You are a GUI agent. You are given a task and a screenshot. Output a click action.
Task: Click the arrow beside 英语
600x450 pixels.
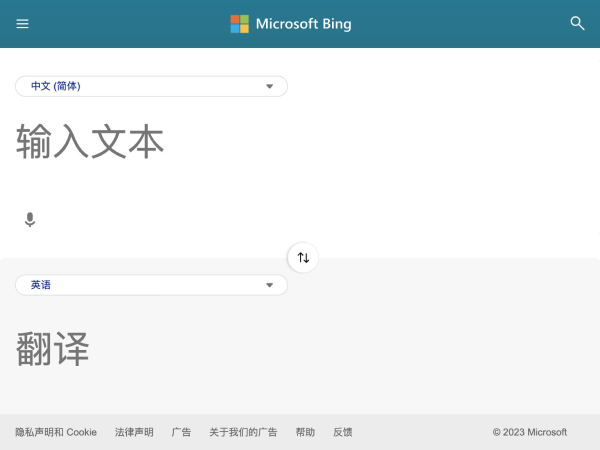tap(269, 285)
